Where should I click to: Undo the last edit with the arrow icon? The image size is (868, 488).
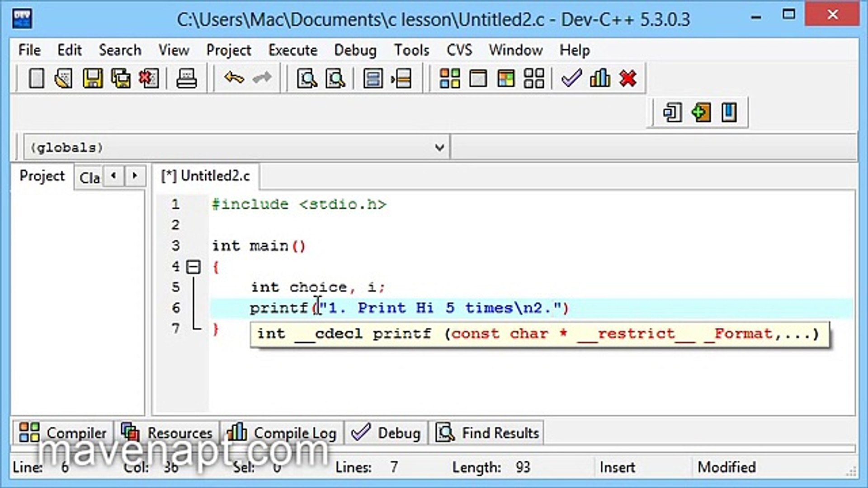click(234, 78)
